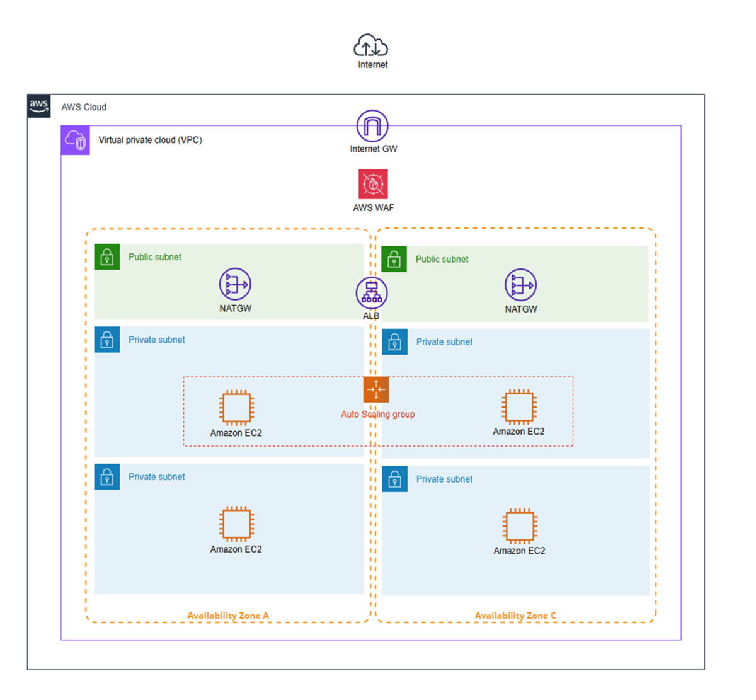Click green lock icon of Zone C public subnet
756x700 pixels.
click(x=394, y=259)
